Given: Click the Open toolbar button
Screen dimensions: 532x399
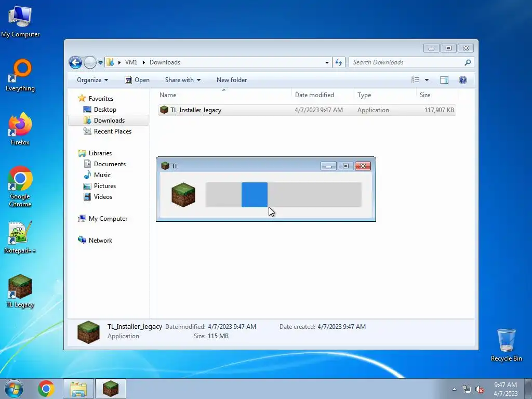Looking at the screenshot, I should (137, 80).
